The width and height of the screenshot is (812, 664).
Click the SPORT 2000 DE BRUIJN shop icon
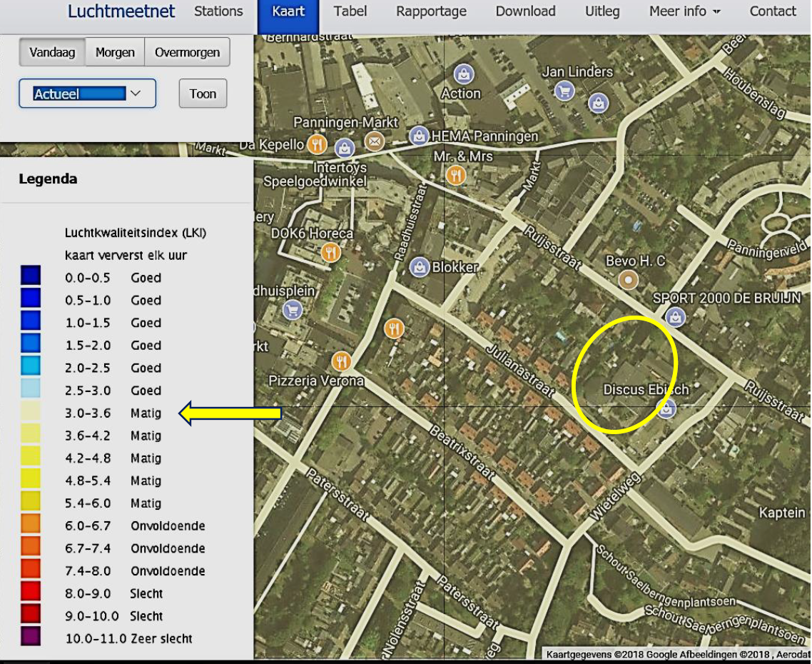[x=675, y=317]
